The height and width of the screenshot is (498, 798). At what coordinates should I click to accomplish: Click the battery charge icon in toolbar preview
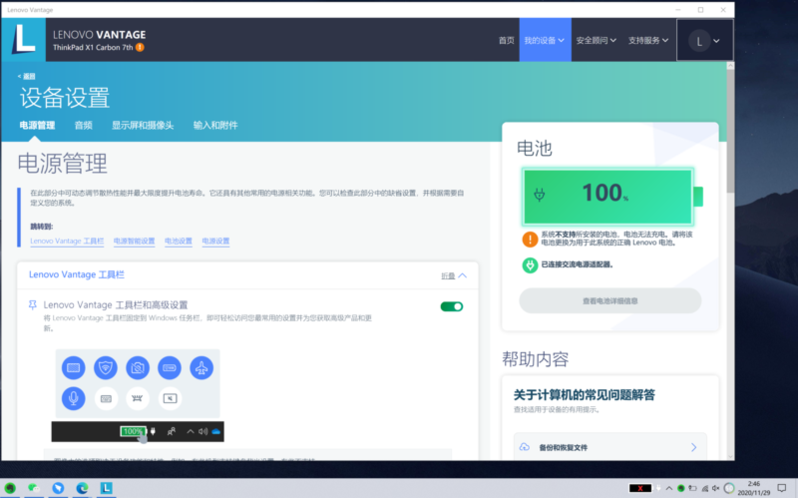(x=169, y=368)
